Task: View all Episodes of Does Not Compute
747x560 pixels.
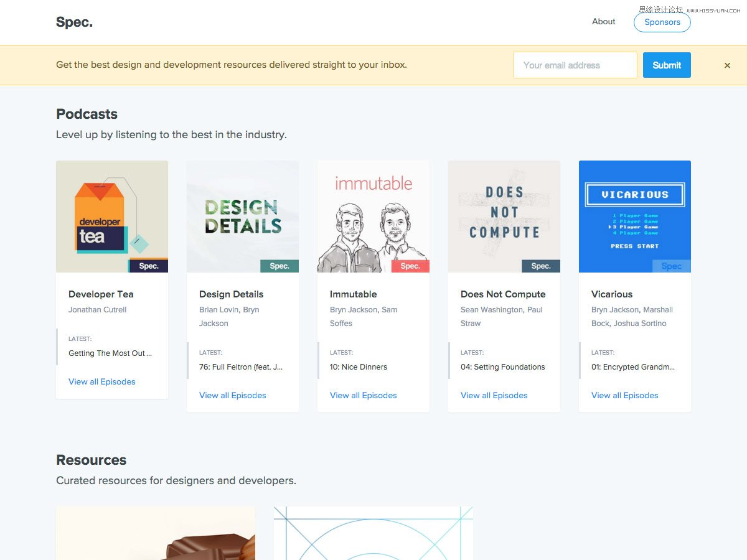Action: coord(494,396)
